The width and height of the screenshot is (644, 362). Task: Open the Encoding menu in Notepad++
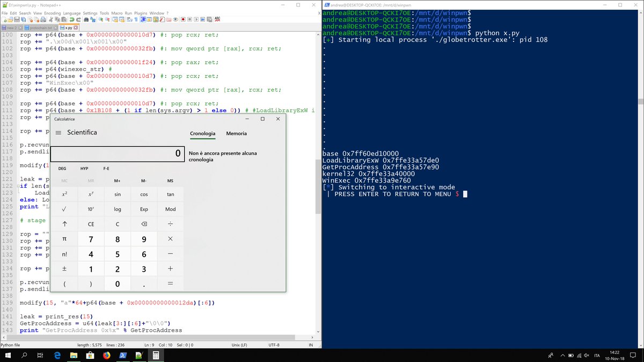point(52,12)
